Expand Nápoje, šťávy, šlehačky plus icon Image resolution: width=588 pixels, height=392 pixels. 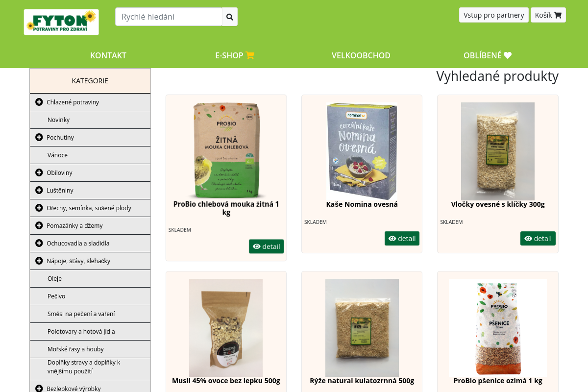click(x=39, y=261)
